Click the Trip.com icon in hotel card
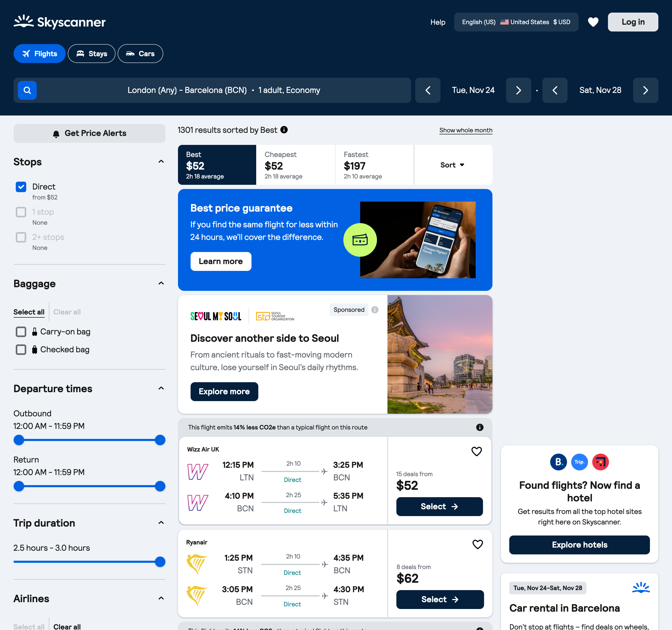This screenshot has width=672, height=630. (579, 462)
